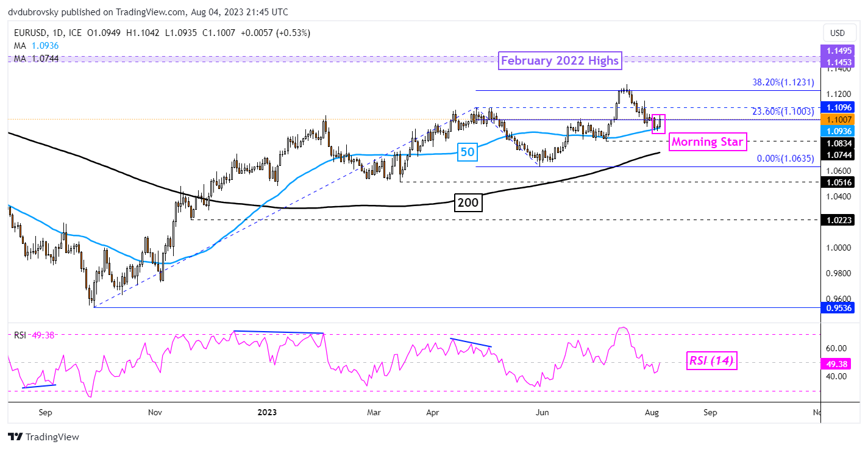This screenshot has width=868, height=450.
Task: Click the 0.9600 price axis label
Action: tap(839, 299)
